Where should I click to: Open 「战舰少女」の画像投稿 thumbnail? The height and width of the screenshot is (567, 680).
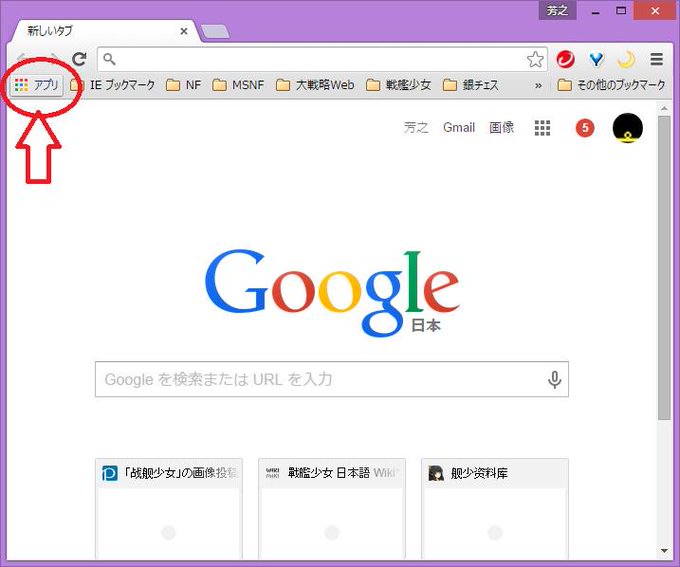(169, 508)
